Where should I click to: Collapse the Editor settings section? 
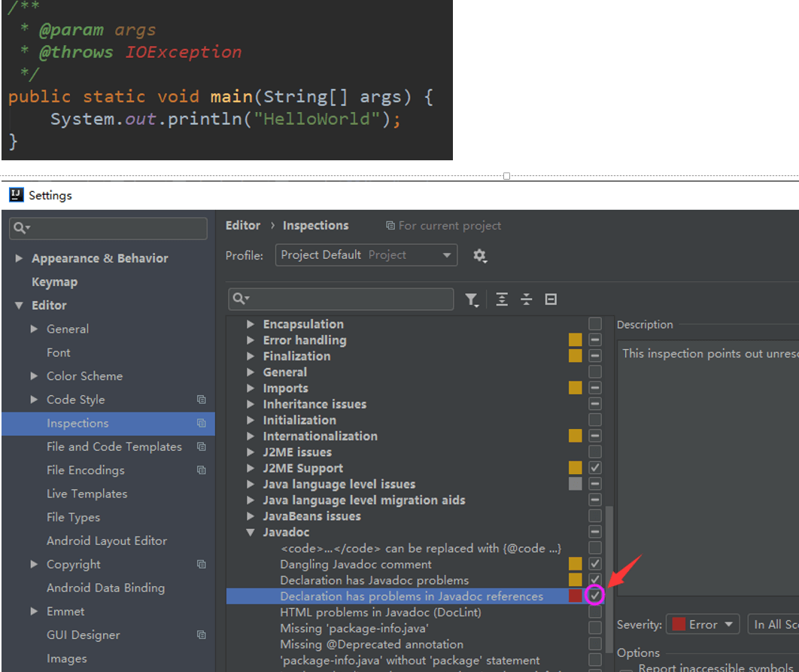[19, 306]
